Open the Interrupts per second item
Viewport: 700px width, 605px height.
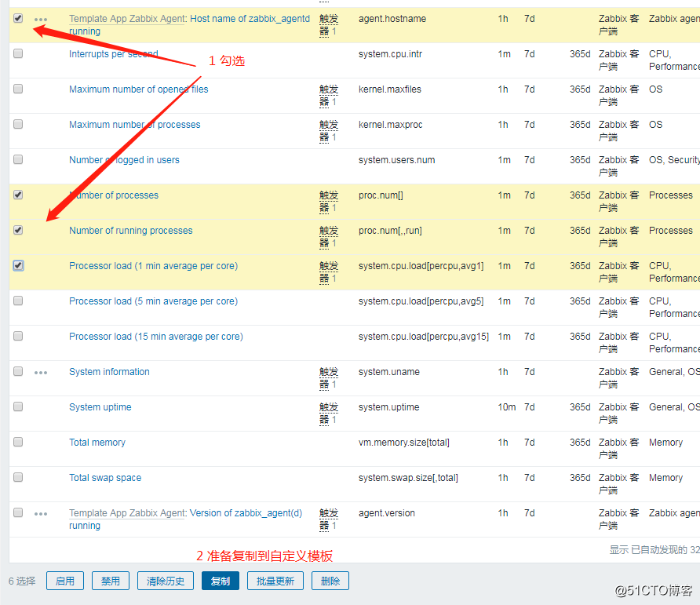113,54
